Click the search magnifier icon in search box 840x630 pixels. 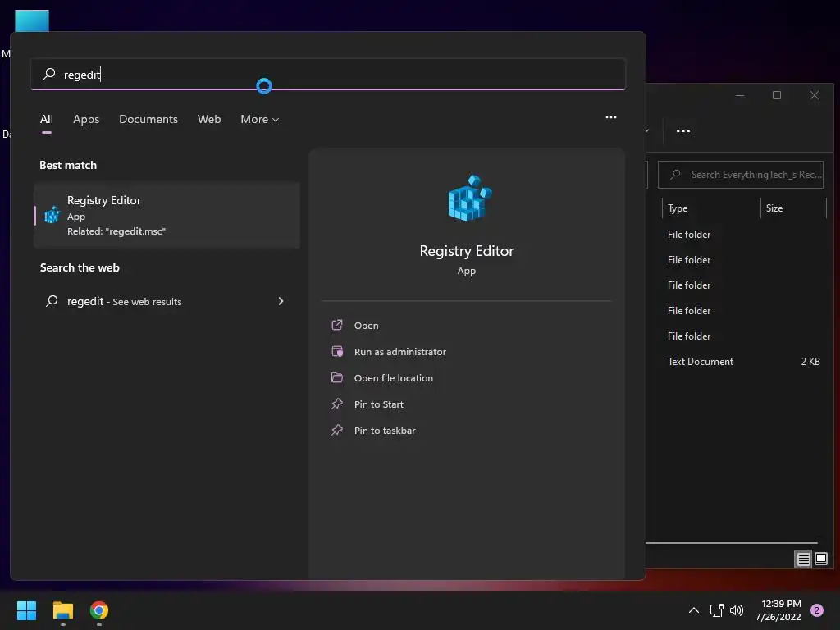click(x=49, y=73)
